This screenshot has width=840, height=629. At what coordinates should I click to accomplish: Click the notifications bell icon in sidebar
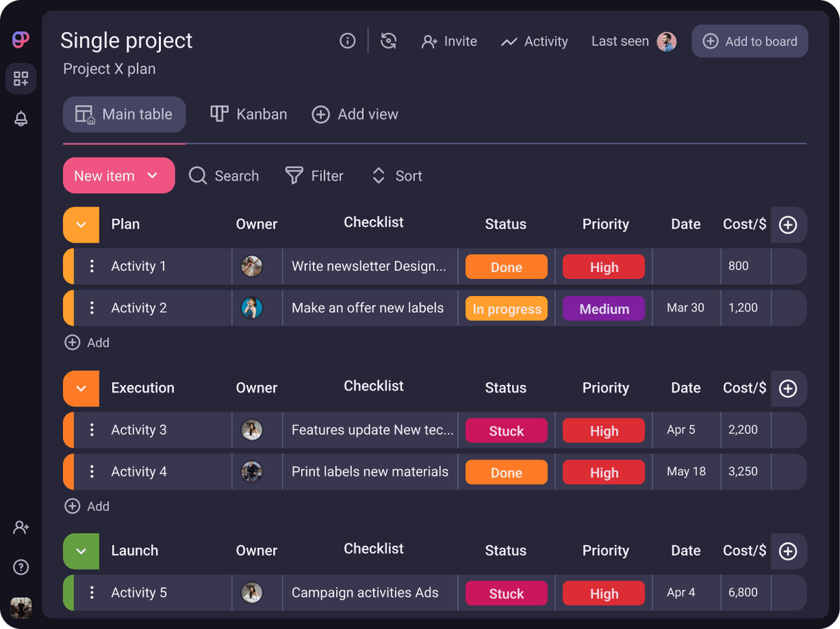click(x=21, y=119)
